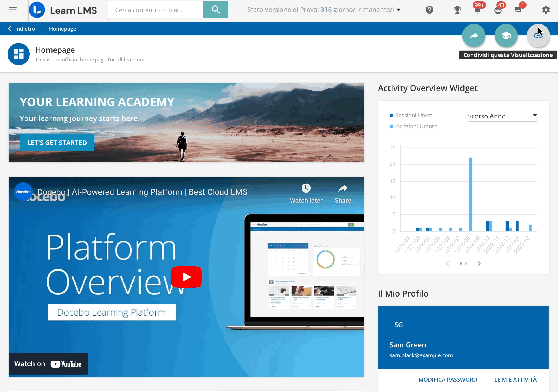
Task: Toggle 'Watch later' on the video
Action: (x=306, y=193)
